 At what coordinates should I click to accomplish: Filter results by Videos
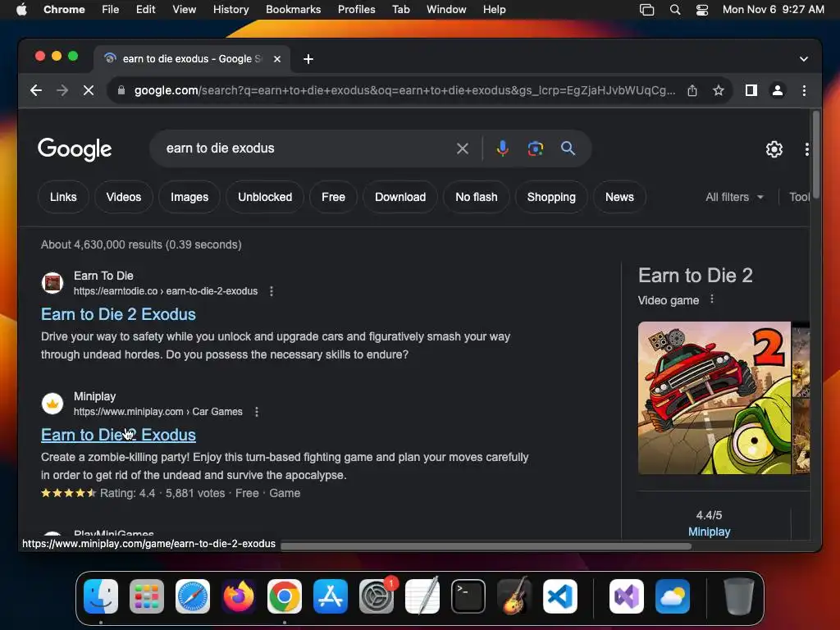[x=124, y=197]
